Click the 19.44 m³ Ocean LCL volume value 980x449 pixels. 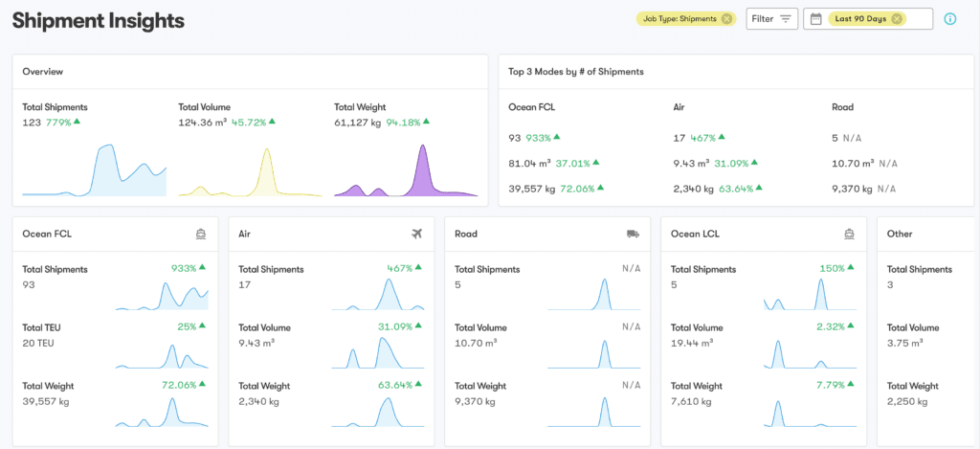691,344
